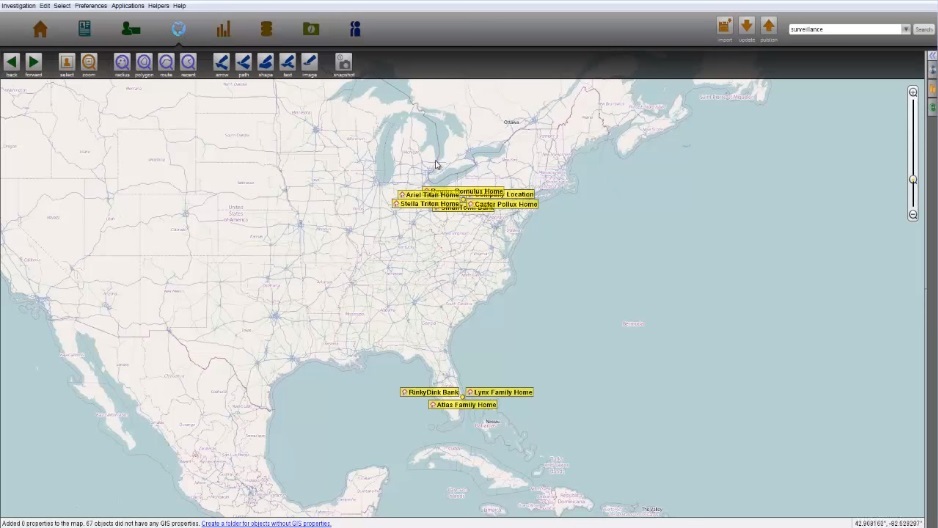Select the Castor Pollux Home marker
Image resolution: width=938 pixels, height=528 pixels.
(x=502, y=205)
